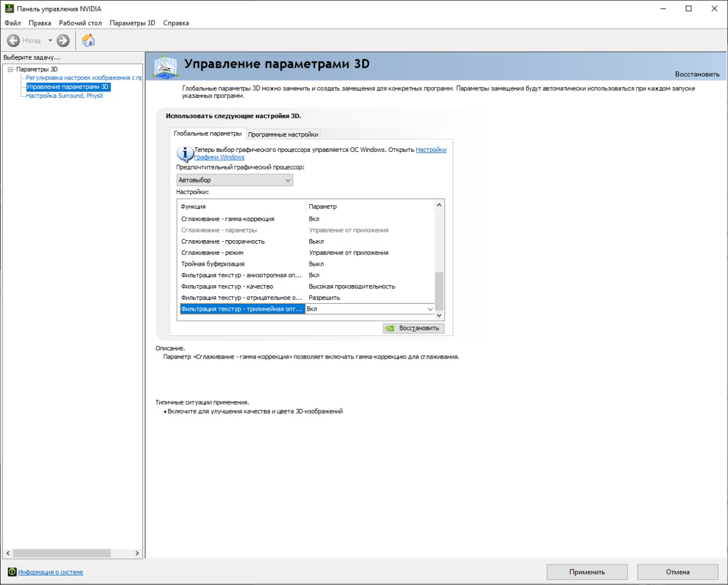Click settings list scroll up arrow

pos(439,205)
